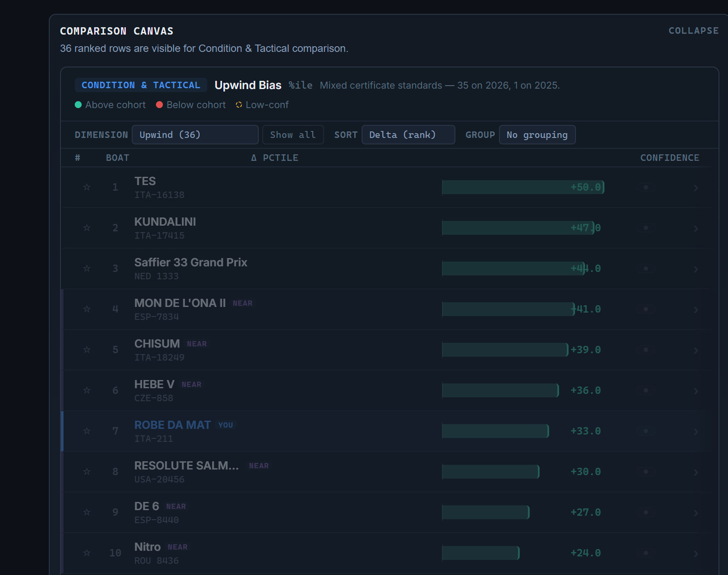728x575 pixels.
Task: Click the confidence indicator for KUNDALINI
Action: [x=646, y=228]
